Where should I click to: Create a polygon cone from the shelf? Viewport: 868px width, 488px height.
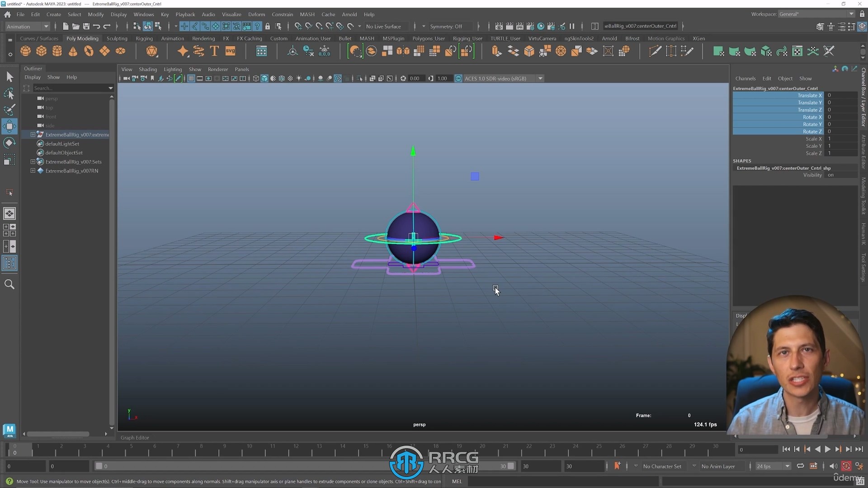[73, 51]
